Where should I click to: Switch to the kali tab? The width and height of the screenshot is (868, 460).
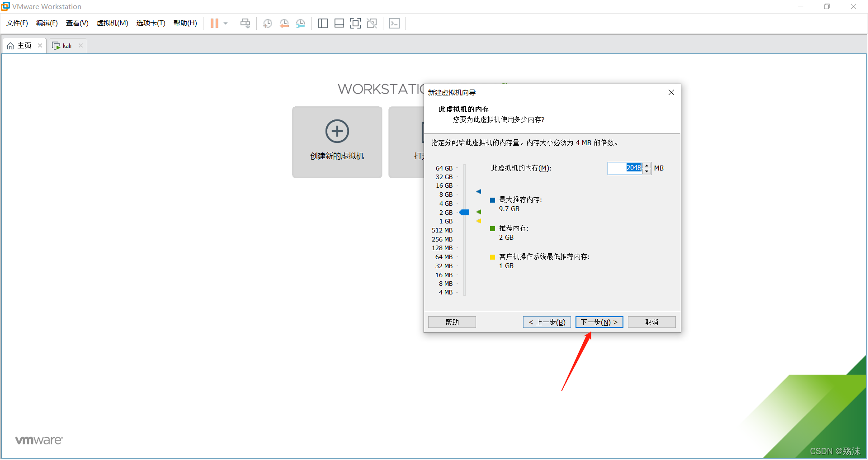[x=67, y=46]
